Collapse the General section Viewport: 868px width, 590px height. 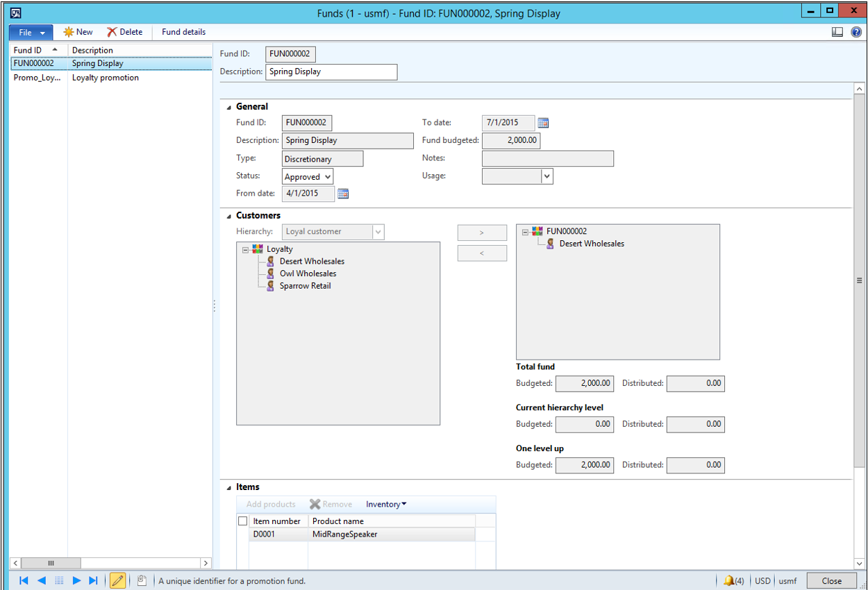(229, 107)
